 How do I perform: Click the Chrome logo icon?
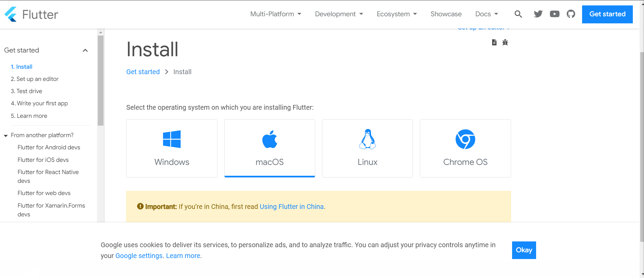coord(465,139)
